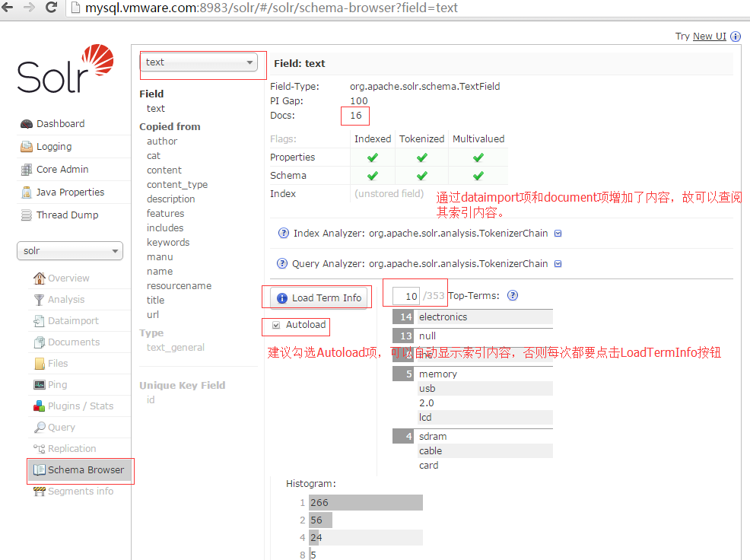Open the Thread Dump menu item
750x560 pixels.
coord(68,215)
